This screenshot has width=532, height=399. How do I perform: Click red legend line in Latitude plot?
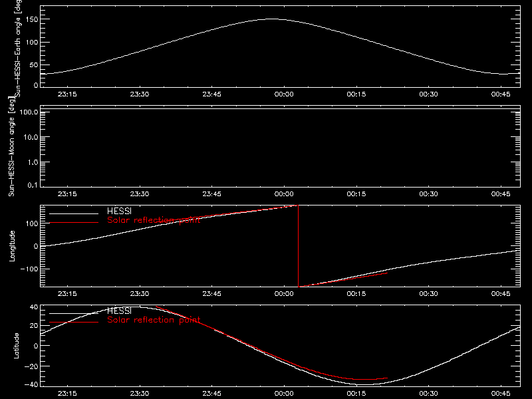(x=74, y=323)
